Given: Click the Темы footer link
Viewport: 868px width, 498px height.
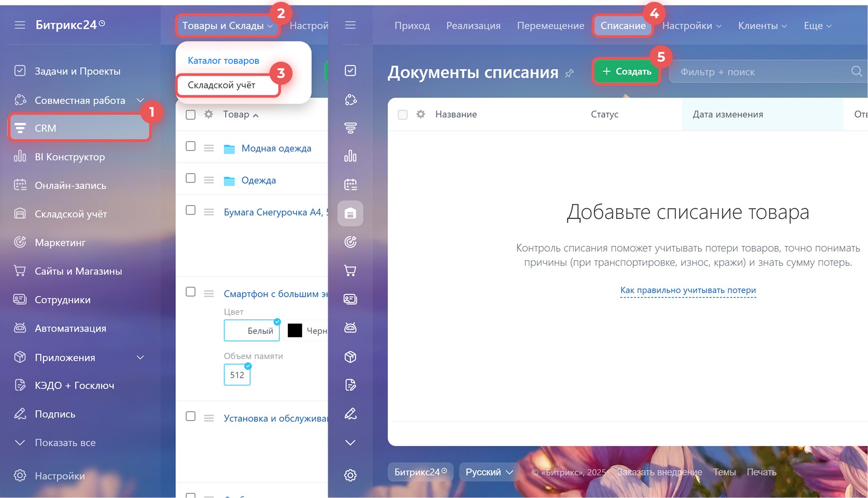Looking at the screenshot, I should (724, 472).
